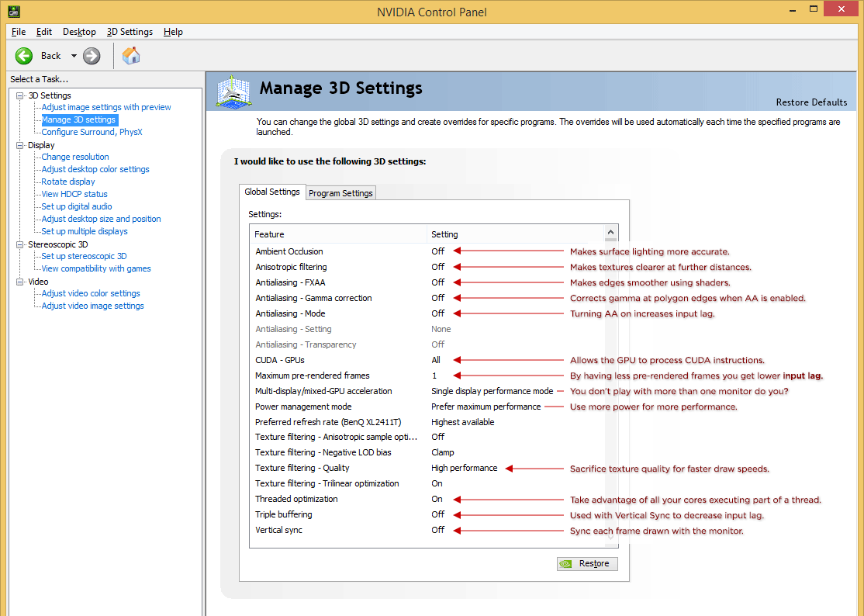Viewport: 864px width, 616px height.
Task: Click the settings list scrollbar up arrow
Action: click(610, 232)
